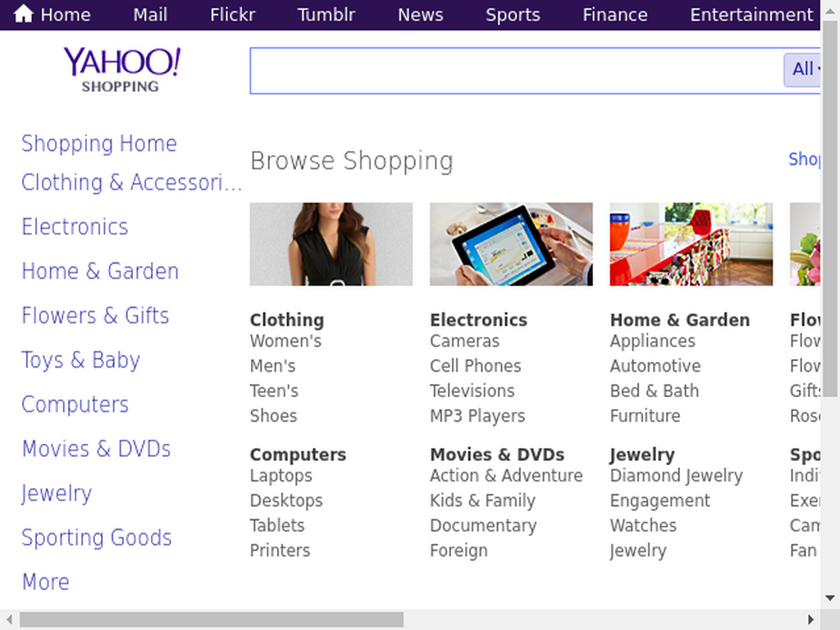The image size is (840, 630).
Task: Click the Home house icon
Action: (24, 14)
